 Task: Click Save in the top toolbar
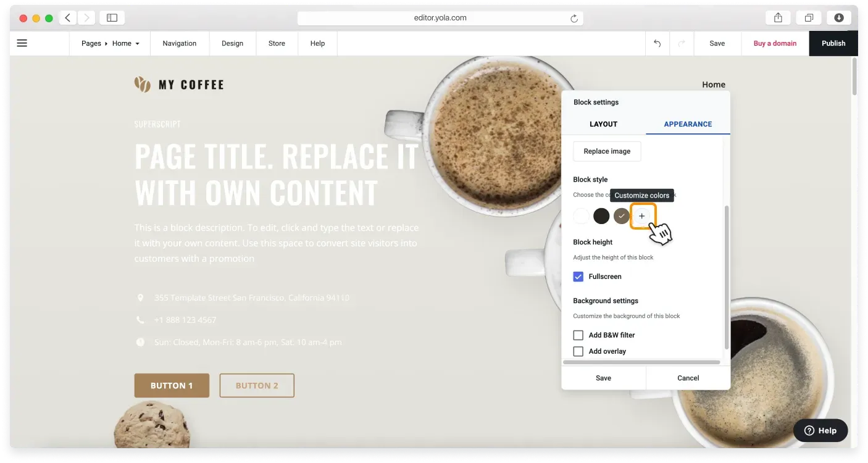(x=717, y=44)
